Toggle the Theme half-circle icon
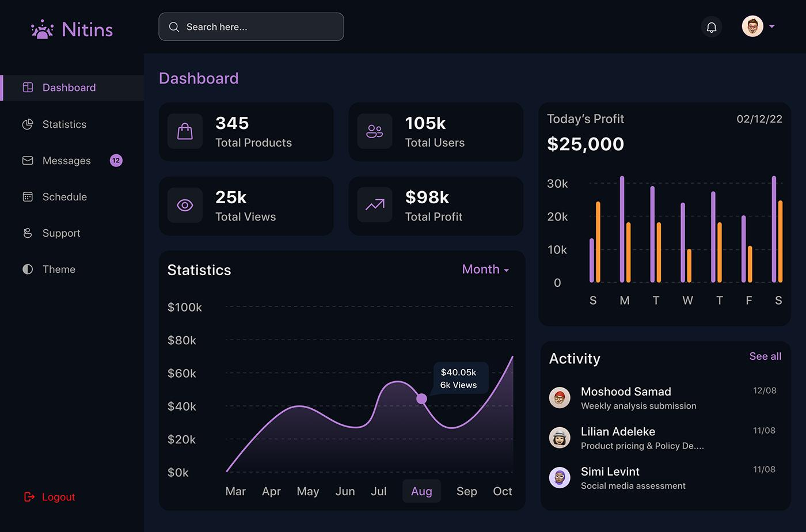 [x=28, y=269]
